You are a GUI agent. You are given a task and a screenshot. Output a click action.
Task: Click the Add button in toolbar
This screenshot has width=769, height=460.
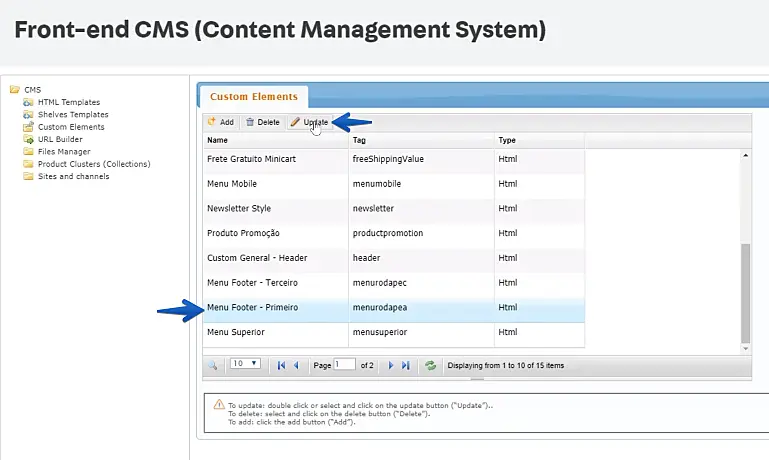[x=220, y=122]
